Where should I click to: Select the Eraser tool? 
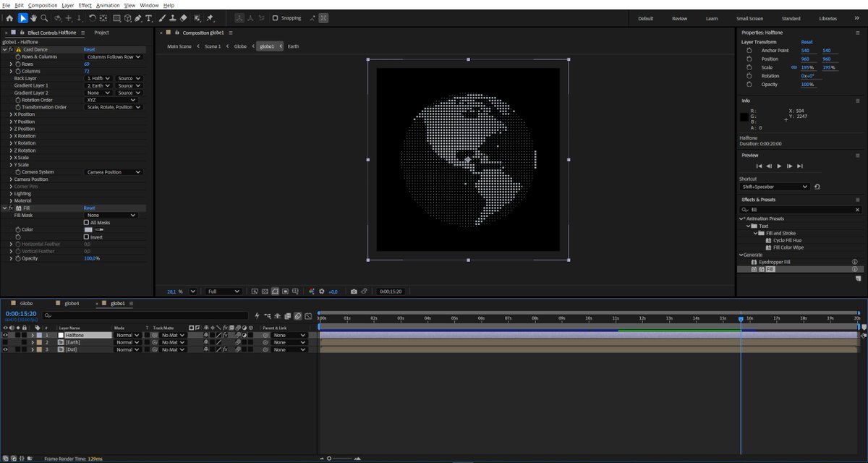183,18
